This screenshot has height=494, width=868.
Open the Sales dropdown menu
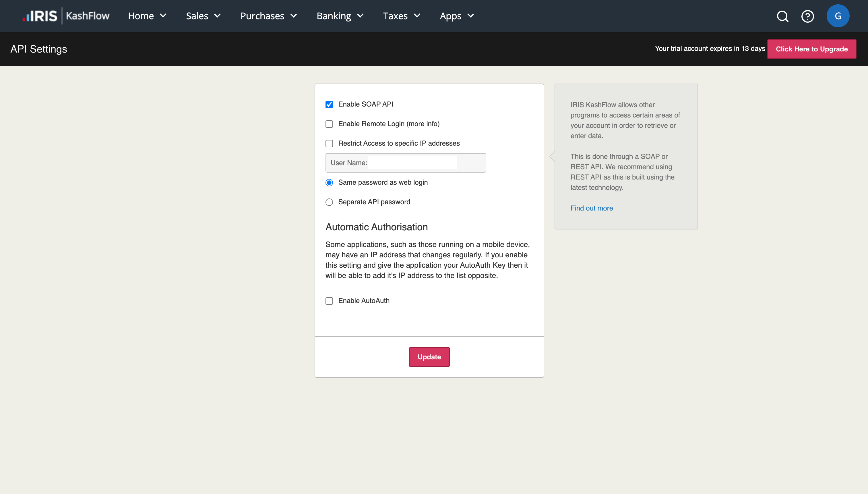pos(203,16)
